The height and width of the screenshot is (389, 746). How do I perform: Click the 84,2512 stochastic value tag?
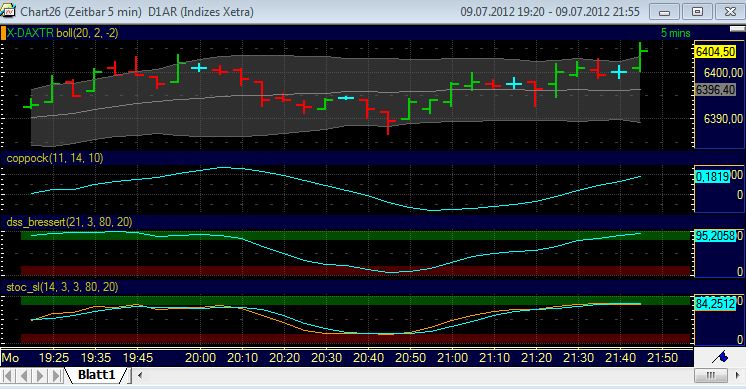(716, 303)
